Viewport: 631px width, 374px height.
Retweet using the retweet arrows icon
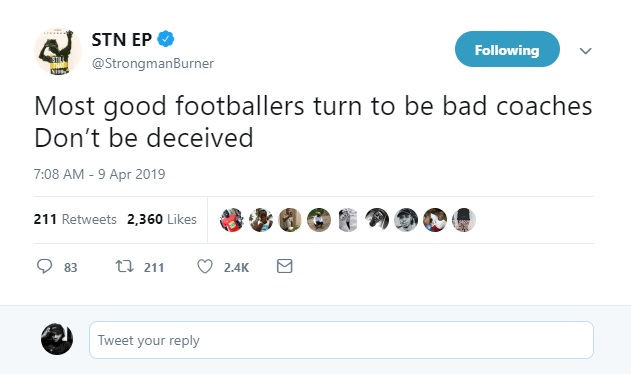click(x=124, y=267)
